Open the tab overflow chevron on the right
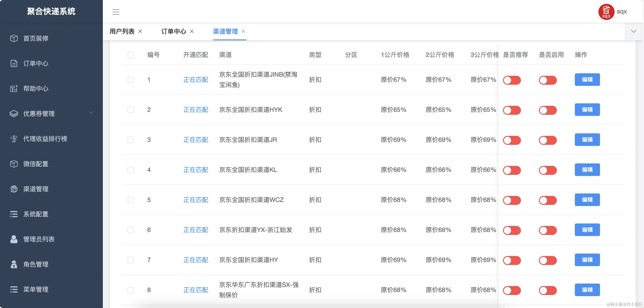The image size is (644, 308). (x=633, y=31)
